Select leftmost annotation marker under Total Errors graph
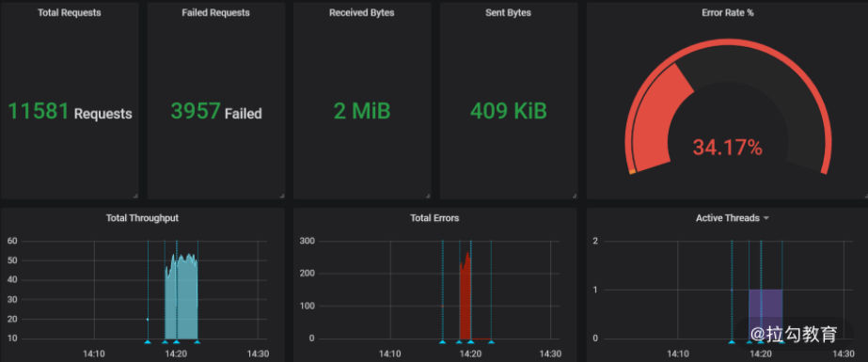The height and width of the screenshot is (362, 868). coord(442,342)
